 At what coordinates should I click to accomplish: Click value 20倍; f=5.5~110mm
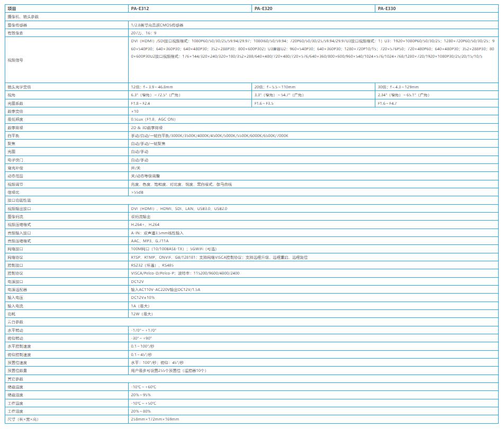click(275, 87)
